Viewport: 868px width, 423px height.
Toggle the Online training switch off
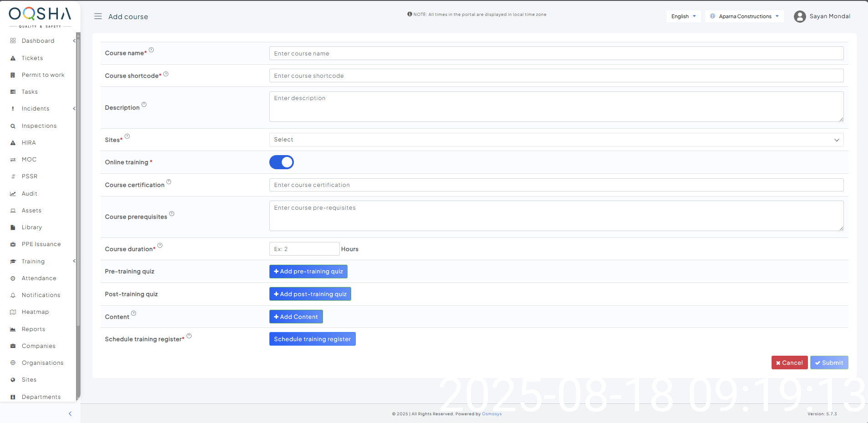coord(282,162)
